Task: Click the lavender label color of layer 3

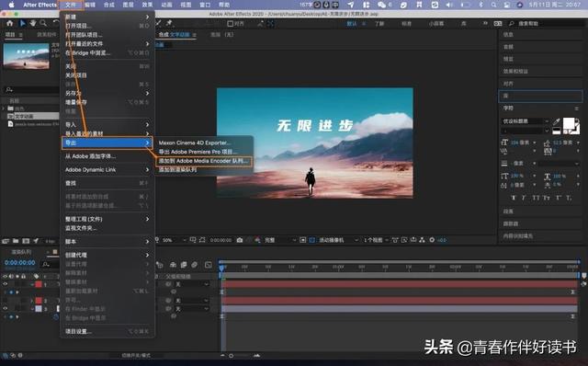Action: [39, 309]
